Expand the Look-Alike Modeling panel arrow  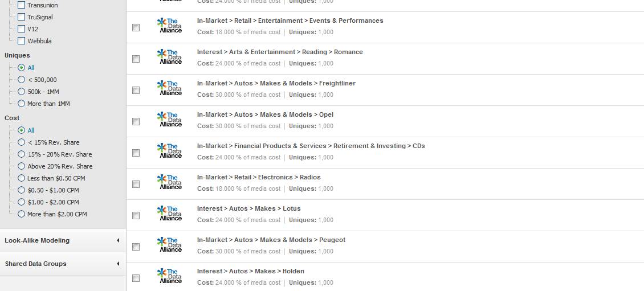119,240
